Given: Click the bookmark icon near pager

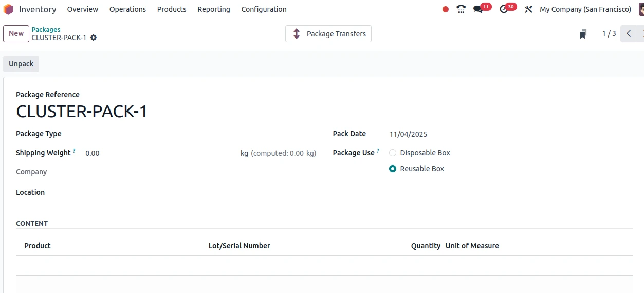Looking at the screenshot, I should 583,34.
